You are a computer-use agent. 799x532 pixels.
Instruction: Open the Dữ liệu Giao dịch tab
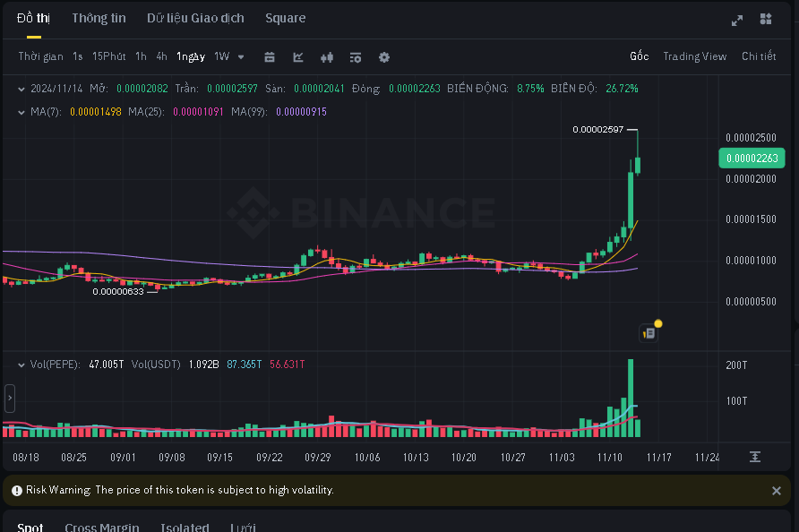coord(195,18)
